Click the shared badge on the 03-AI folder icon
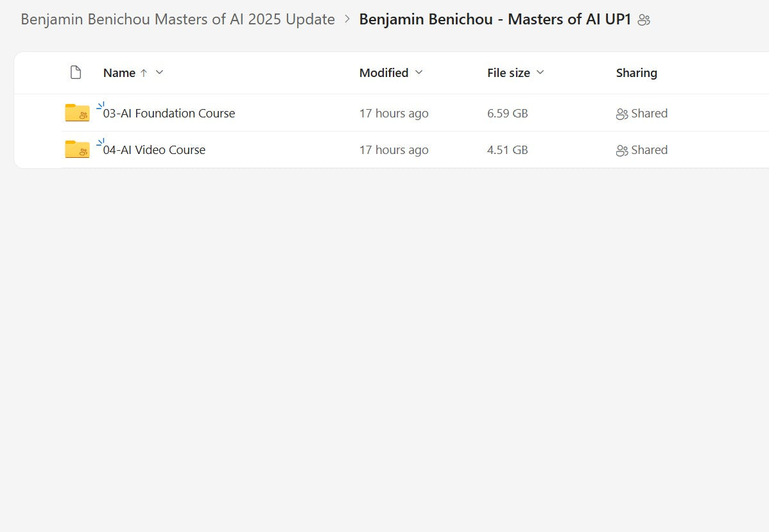 (82, 117)
